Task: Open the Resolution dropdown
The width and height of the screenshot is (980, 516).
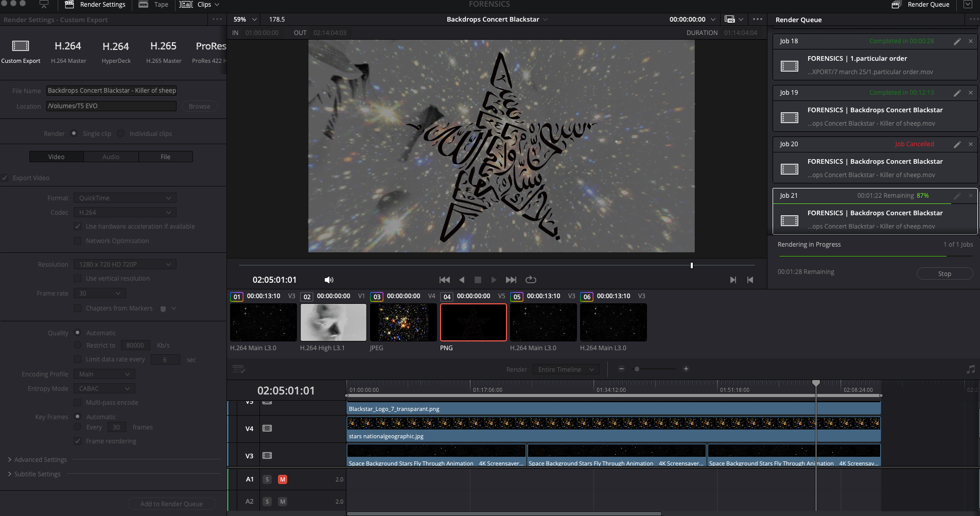Action: [125, 265]
